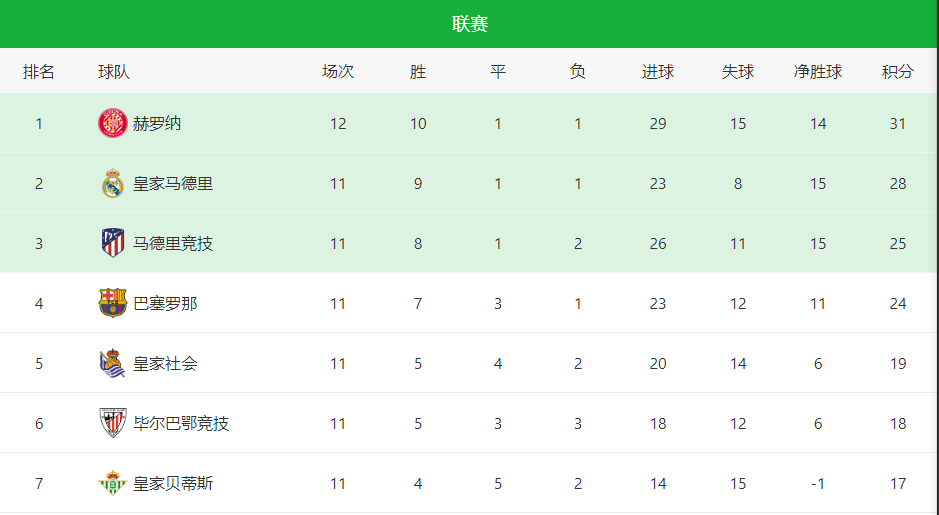939x515 pixels.
Task: Open the 赫罗纳 team name link
Action: click(157, 123)
